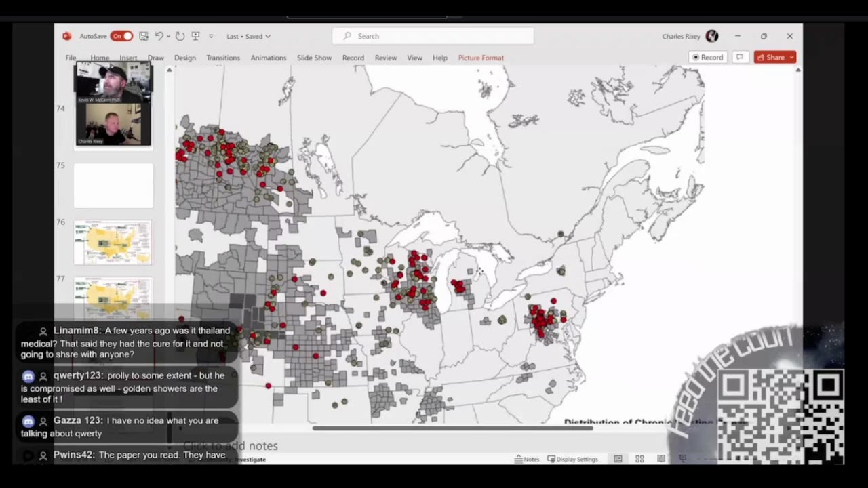
Task: Switch to the Slide Show ribbon tab
Action: click(314, 58)
